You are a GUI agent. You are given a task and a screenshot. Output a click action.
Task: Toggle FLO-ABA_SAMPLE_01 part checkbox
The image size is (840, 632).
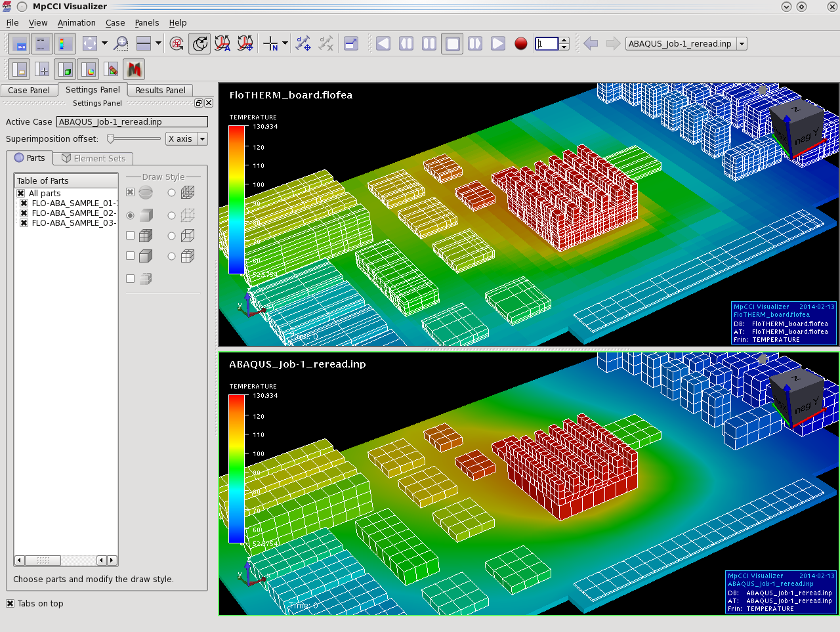pos(24,203)
